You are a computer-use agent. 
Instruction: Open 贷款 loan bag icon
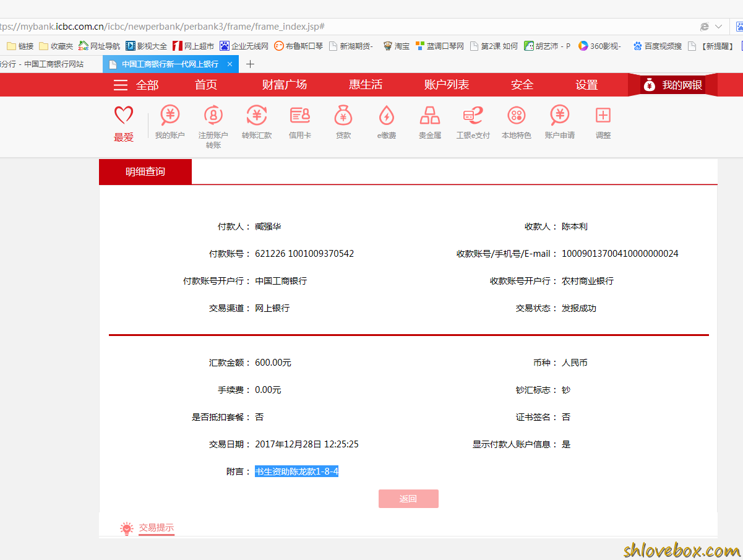pos(343,122)
